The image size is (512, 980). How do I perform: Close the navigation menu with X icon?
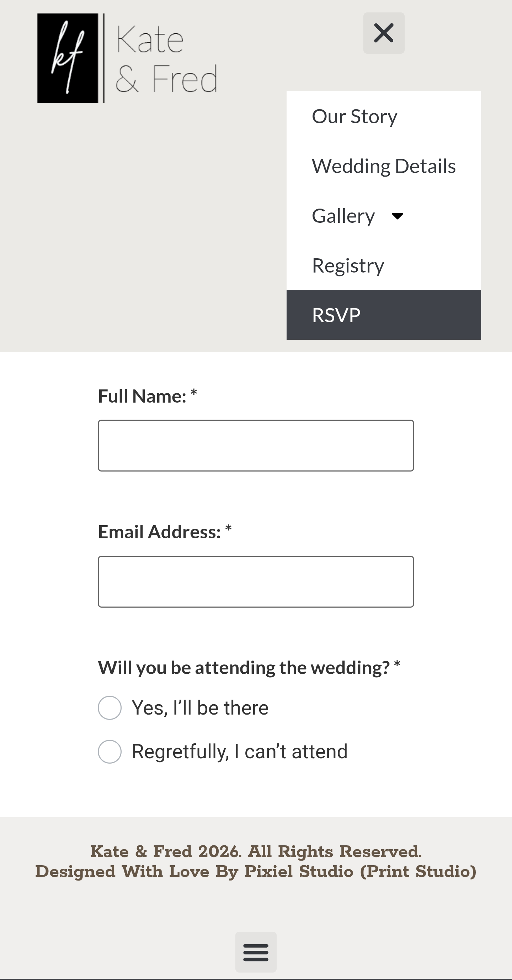(x=384, y=33)
